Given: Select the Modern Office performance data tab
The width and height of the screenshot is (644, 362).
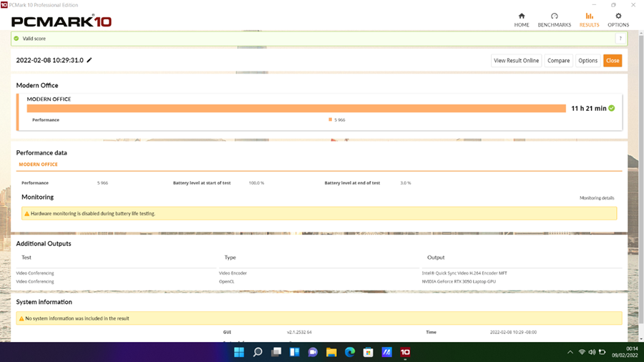Looking at the screenshot, I should pos(38,165).
